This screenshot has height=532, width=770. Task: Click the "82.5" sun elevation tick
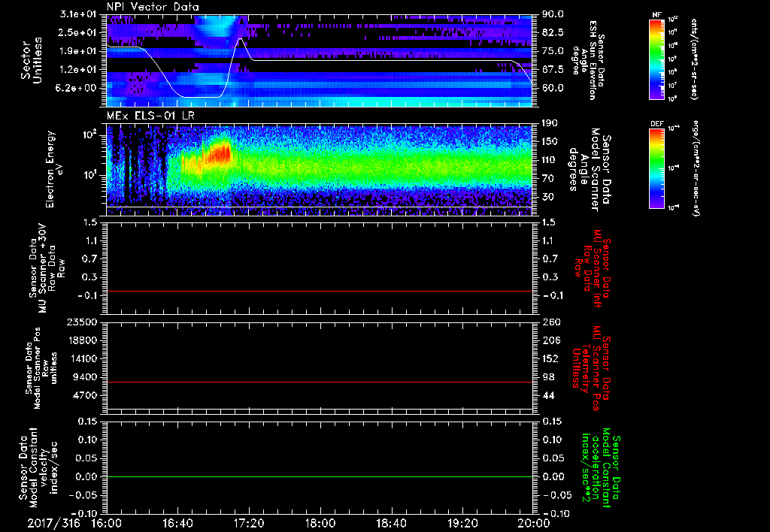point(553,32)
